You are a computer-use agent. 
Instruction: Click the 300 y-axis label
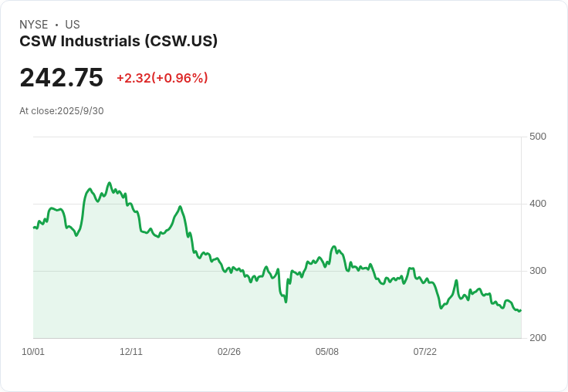pyautogui.click(x=538, y=271)
